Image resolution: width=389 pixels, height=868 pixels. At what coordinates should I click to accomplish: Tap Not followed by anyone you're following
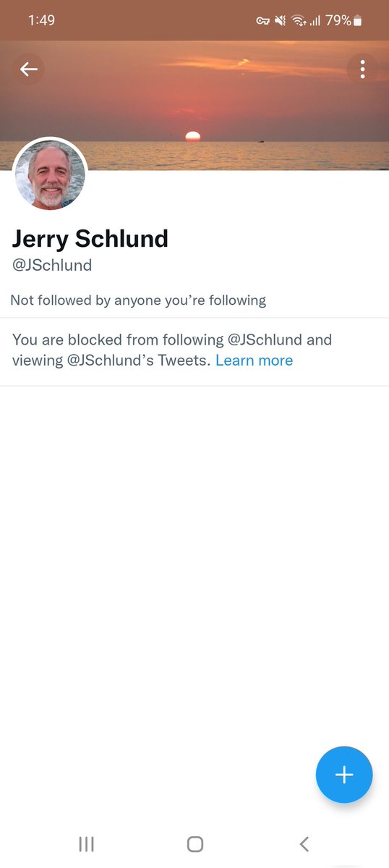(138, 300)
